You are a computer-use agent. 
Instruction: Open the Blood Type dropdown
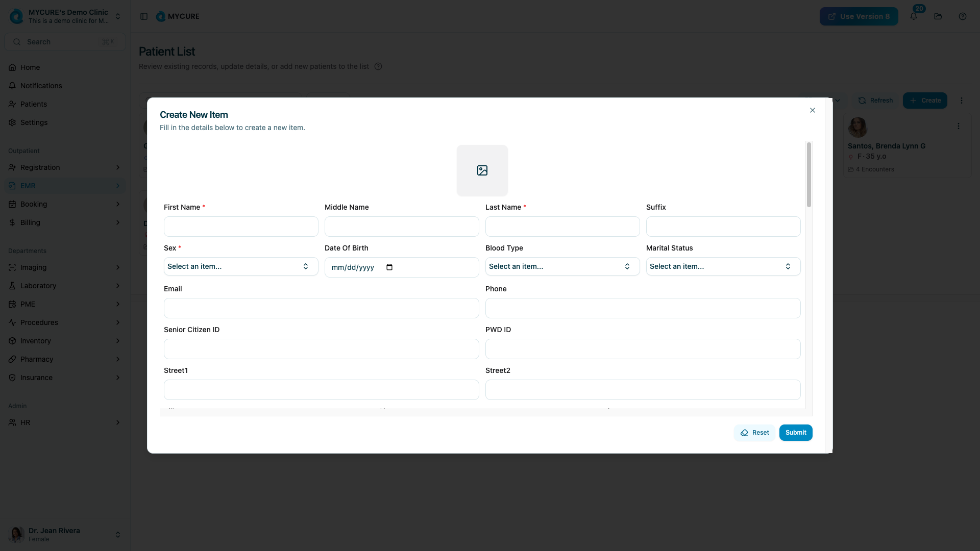(562, 266)
